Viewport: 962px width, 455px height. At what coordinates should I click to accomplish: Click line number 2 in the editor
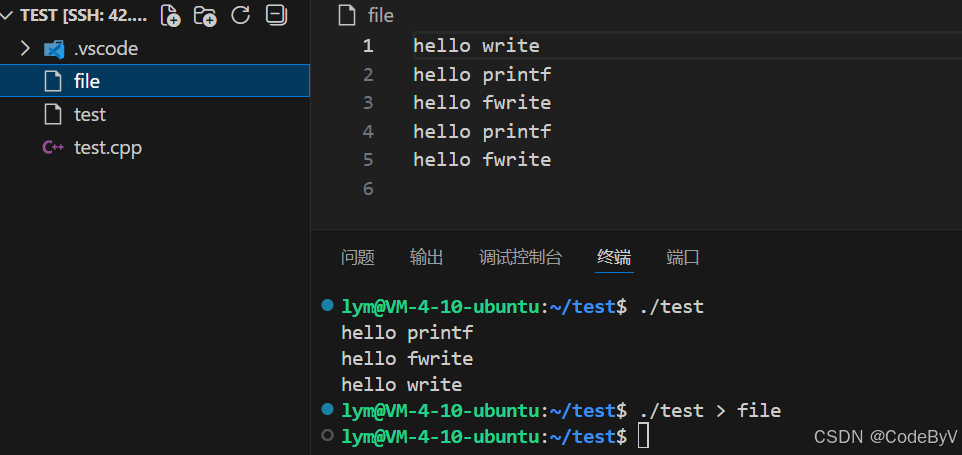click(367, 75)
